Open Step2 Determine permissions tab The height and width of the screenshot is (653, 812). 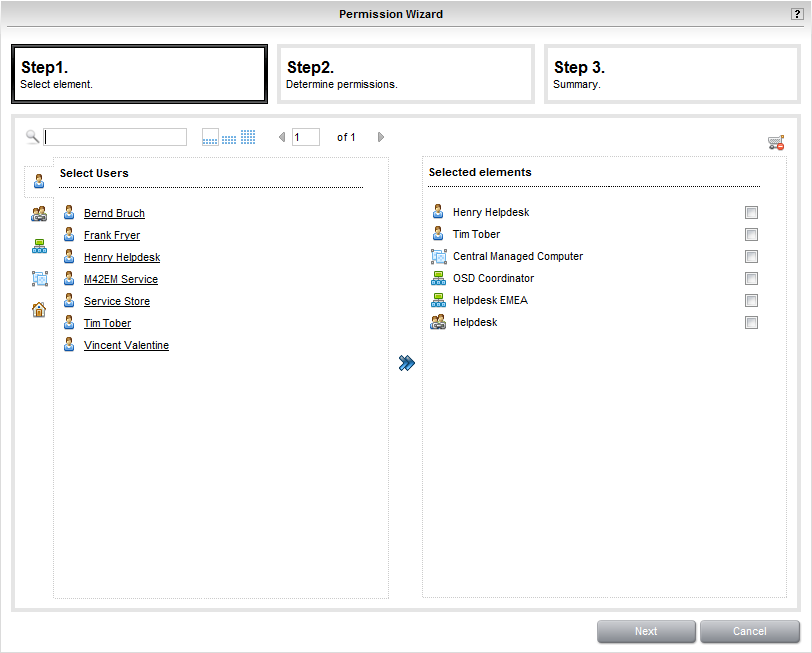[x=405, y=74]
